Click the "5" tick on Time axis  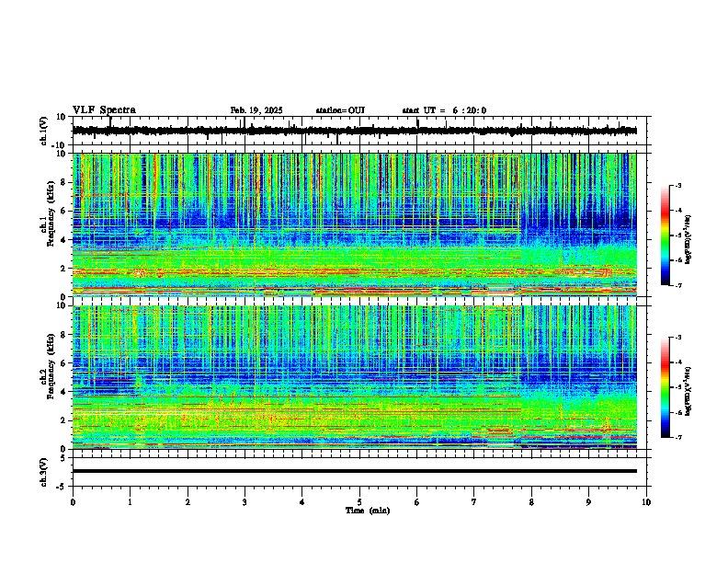(x=359, y=502)
